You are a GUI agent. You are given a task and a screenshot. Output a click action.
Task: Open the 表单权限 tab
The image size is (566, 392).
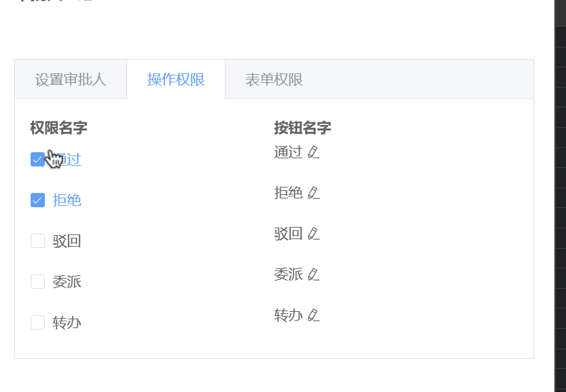click(x=274, y=79)
